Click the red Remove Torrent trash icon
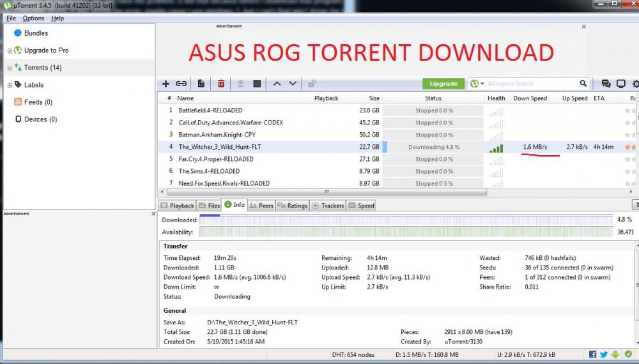The image size is (639, 364). pos(221,84)
